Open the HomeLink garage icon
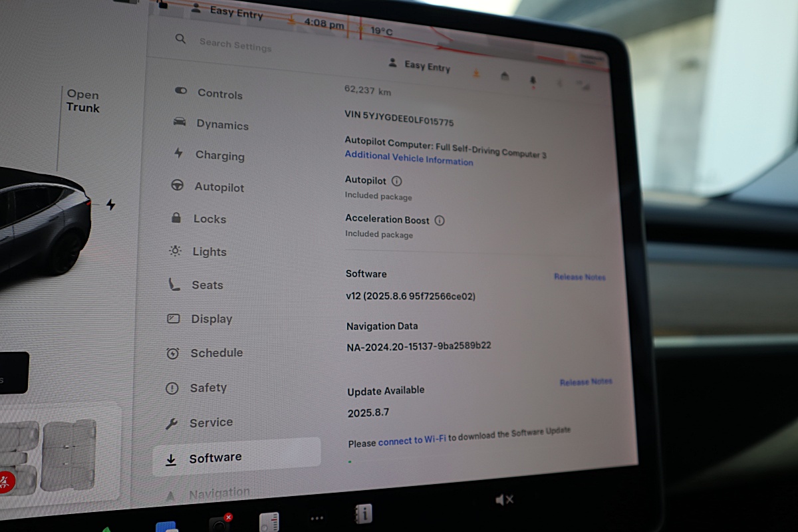Screen dimensions: 798x532 (505, 76)
